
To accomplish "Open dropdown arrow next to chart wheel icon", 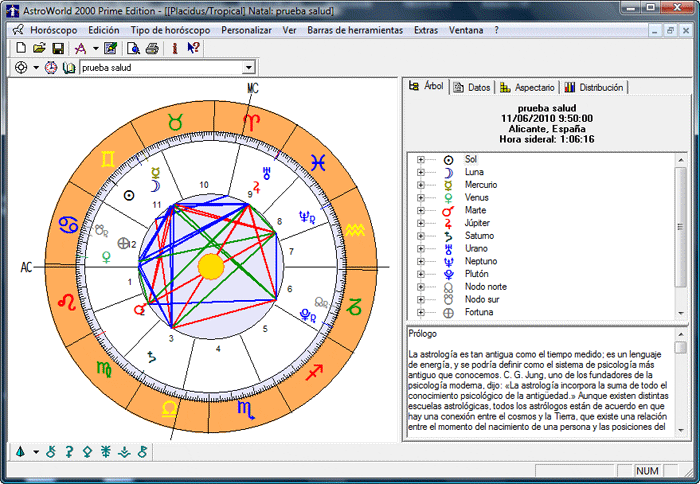I will click(x=36, y=68).
